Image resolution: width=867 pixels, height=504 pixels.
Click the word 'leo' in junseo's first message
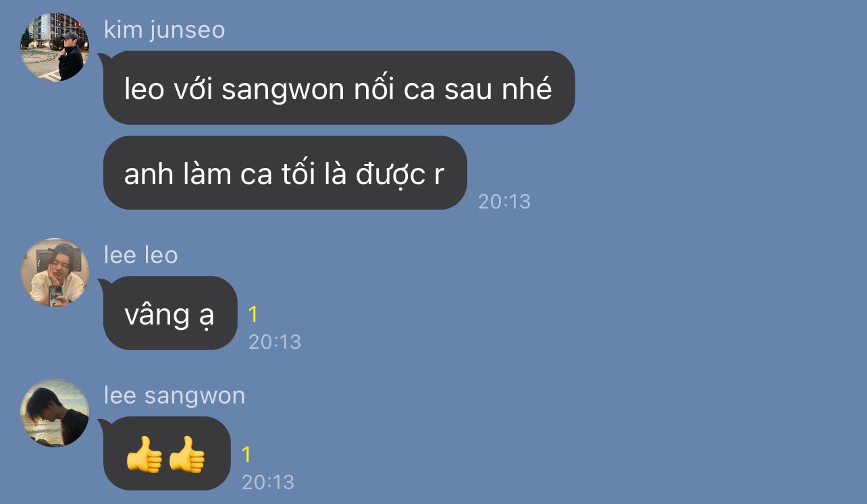pyautogui.click(x=144, y=88)
